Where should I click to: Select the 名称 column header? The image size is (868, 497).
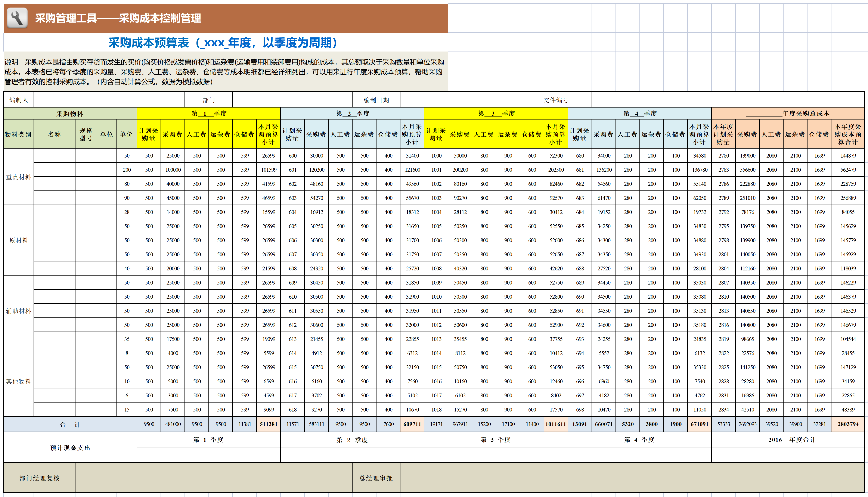(54, 134)
